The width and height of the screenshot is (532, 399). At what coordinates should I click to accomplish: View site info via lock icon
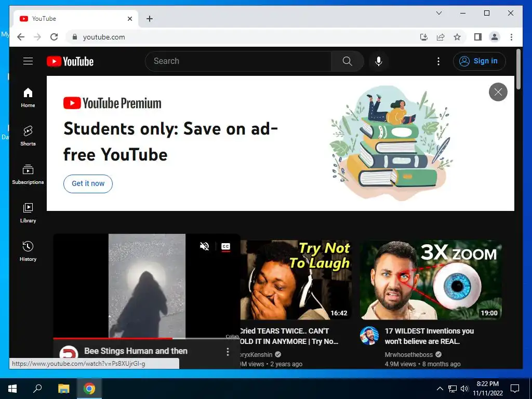pos(75,37)
